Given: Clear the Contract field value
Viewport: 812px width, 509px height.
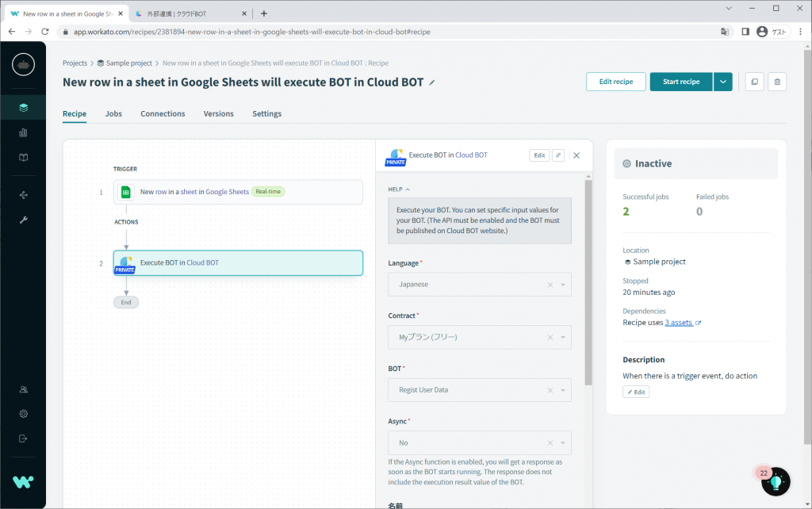Looking at the screenshot, I should 550,338.
